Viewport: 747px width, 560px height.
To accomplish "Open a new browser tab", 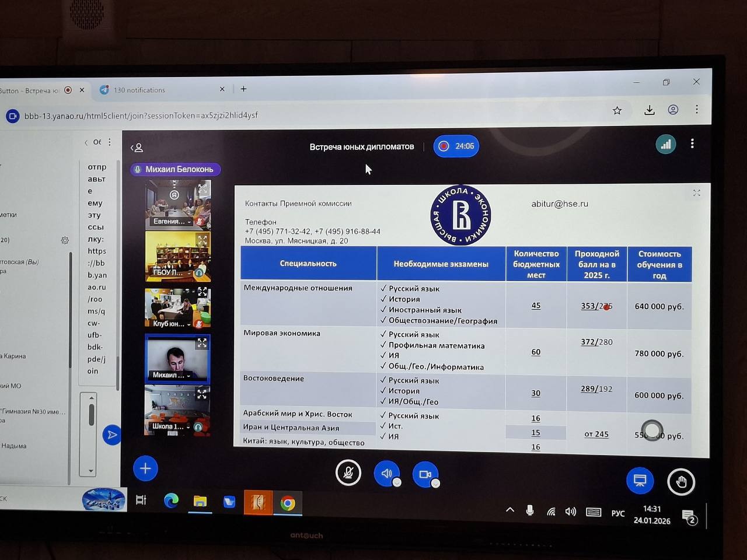I will 243,89.
